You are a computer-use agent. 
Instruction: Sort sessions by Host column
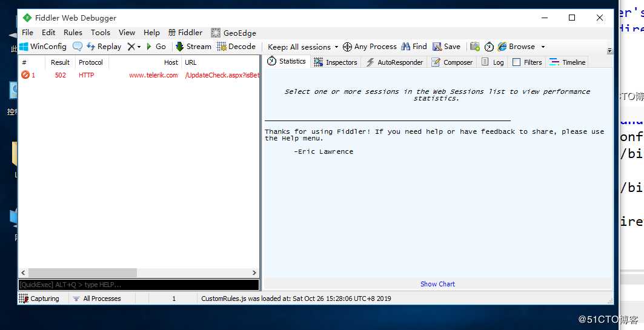point(145,62)
